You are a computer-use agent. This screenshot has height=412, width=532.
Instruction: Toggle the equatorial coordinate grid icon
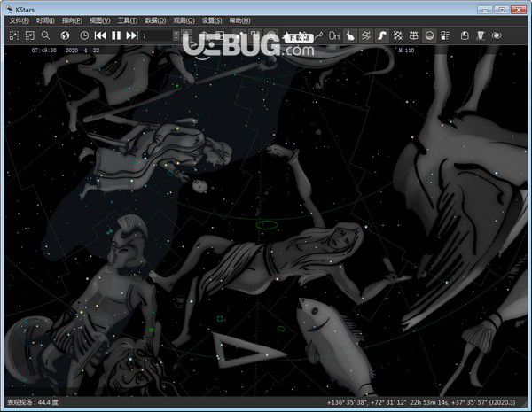coord(397,35)
